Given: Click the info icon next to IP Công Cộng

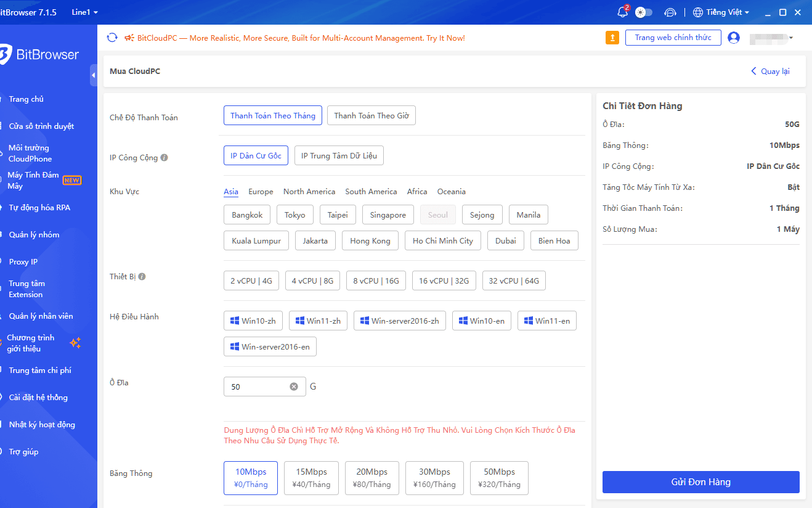Looking at the screenshot, I should click(164, 157).
